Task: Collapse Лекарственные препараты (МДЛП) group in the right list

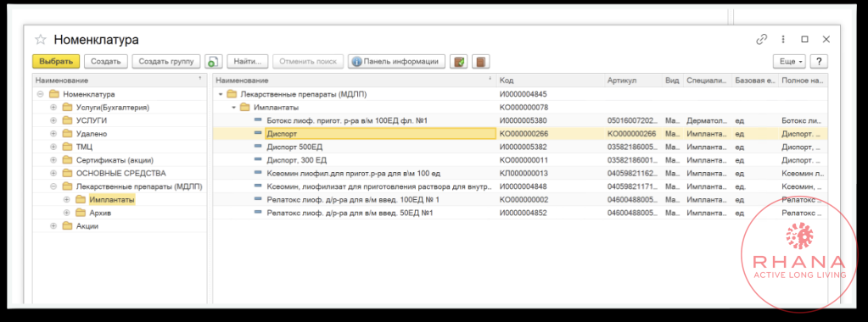Action: click(x=221, y=94)
